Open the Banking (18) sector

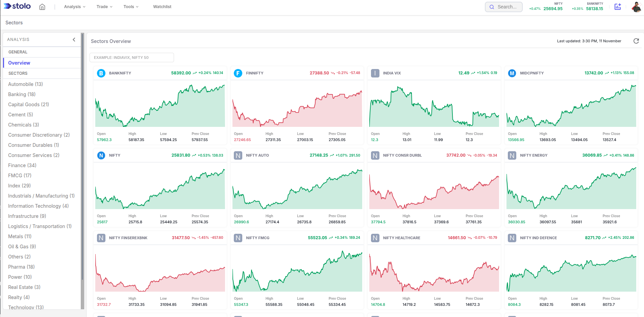[22, 94]
